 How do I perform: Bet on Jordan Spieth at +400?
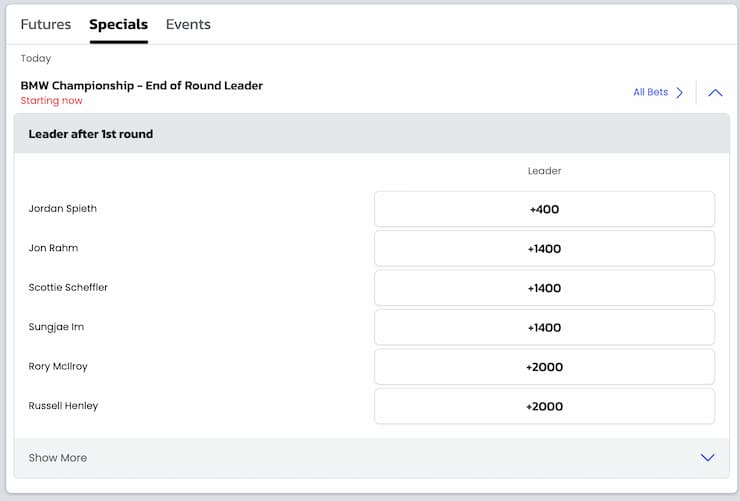point(544,209)
